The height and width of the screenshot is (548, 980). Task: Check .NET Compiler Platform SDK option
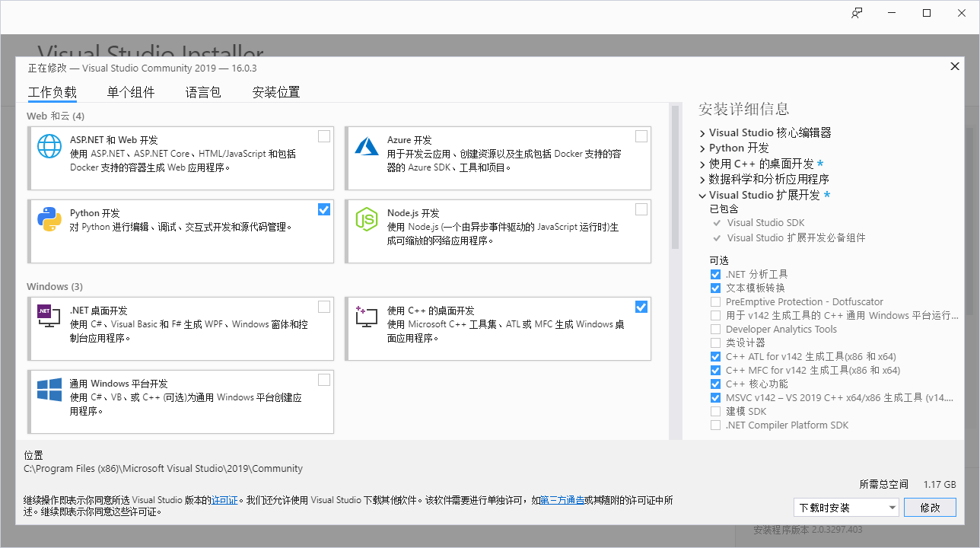click(x=715, y=425)
